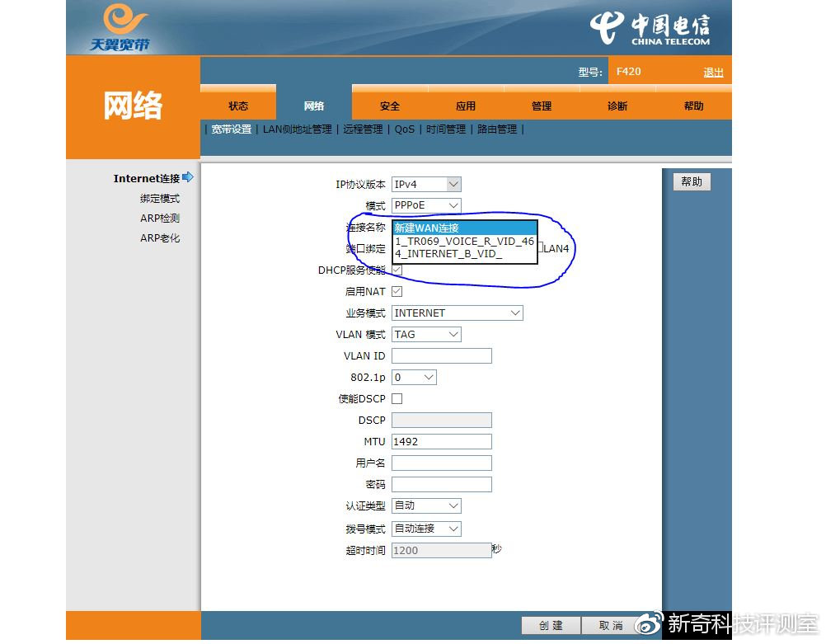Click the 帮助 button
This screenshot has width=826, height=644.
coord(692,181)
